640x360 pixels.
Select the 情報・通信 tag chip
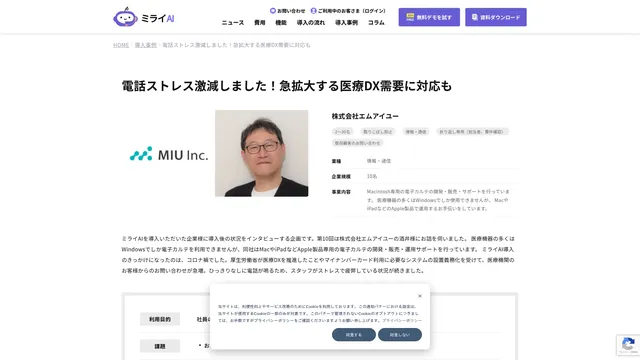tap(416, 131)
